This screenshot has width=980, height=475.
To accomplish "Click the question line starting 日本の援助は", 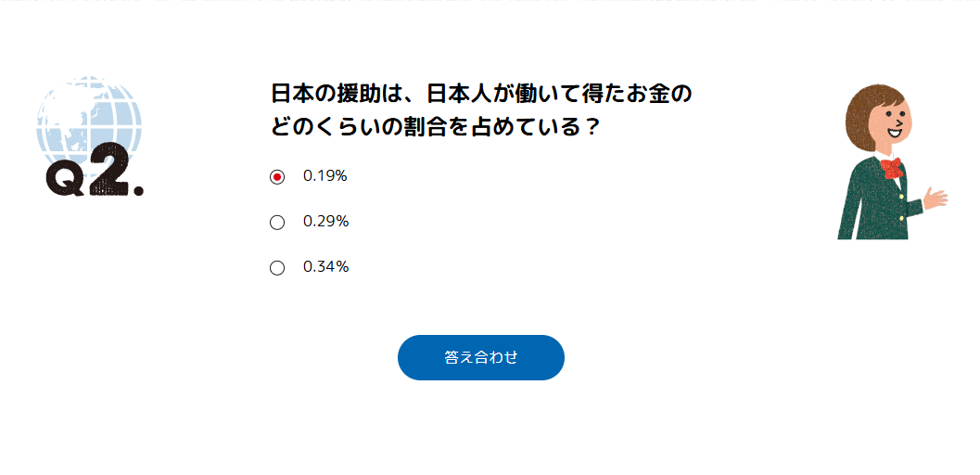I will tap(481, 94).
